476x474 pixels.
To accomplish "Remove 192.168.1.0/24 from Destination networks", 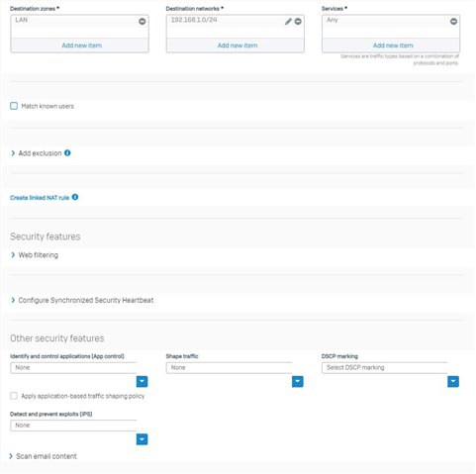I will (298, 22).
